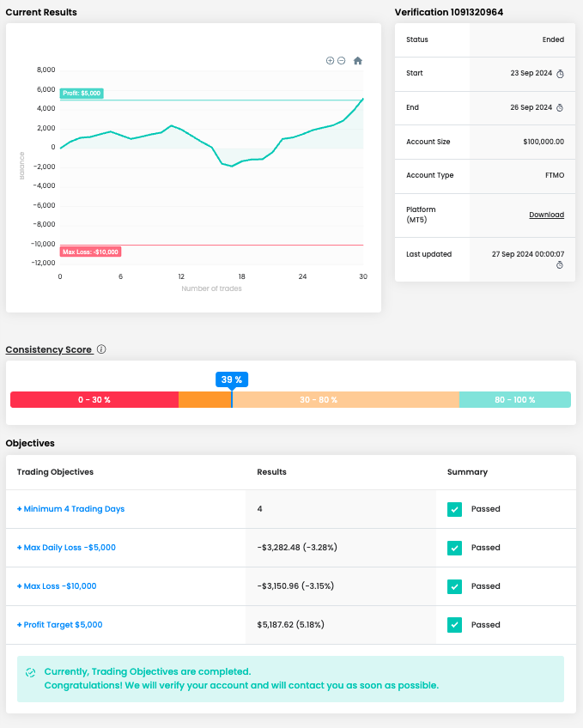Open the Consistency Score info icon

tap(101, 350)
